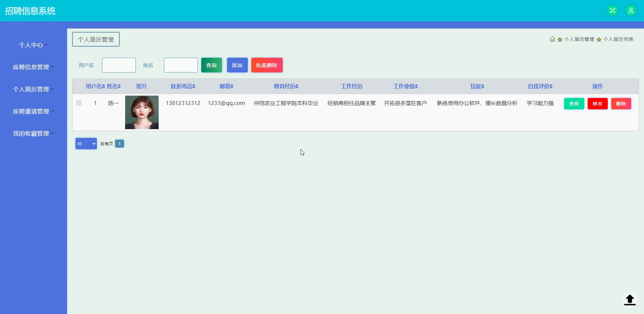Click the 添加 add button
This screenshot has height=314, width=644.
click(237, 65)
